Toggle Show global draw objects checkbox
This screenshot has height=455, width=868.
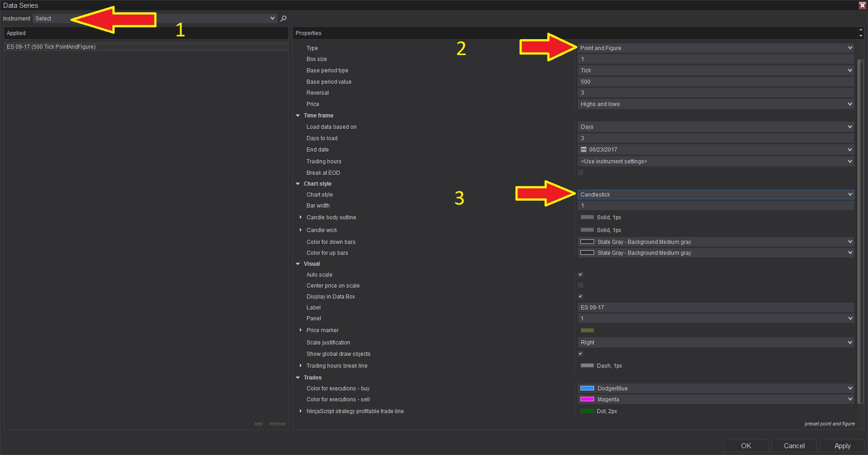[580, 354]
